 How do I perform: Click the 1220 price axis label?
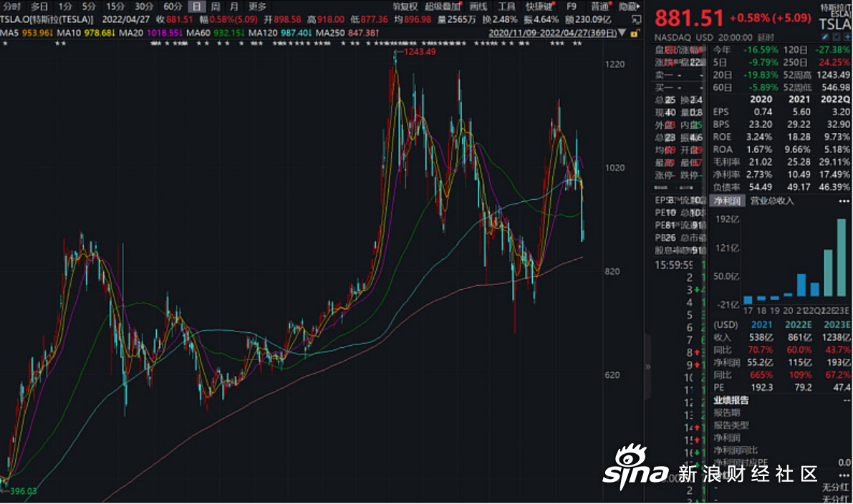coord(615,64)
